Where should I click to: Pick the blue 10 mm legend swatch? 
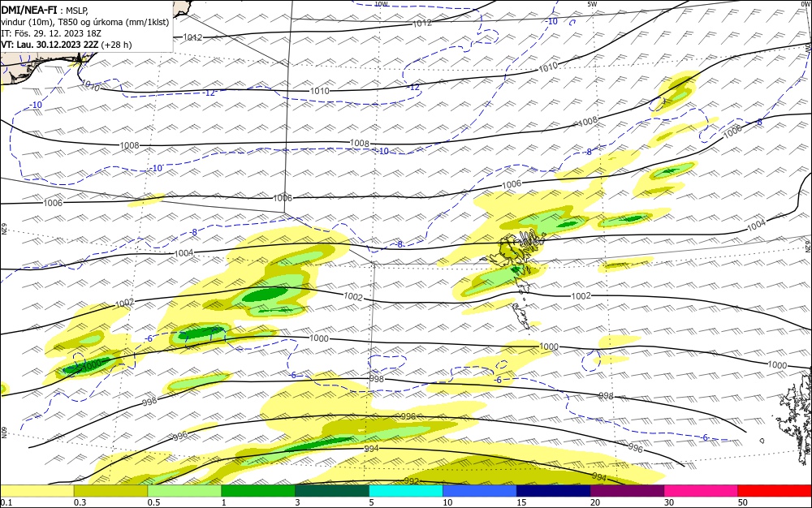480,491
